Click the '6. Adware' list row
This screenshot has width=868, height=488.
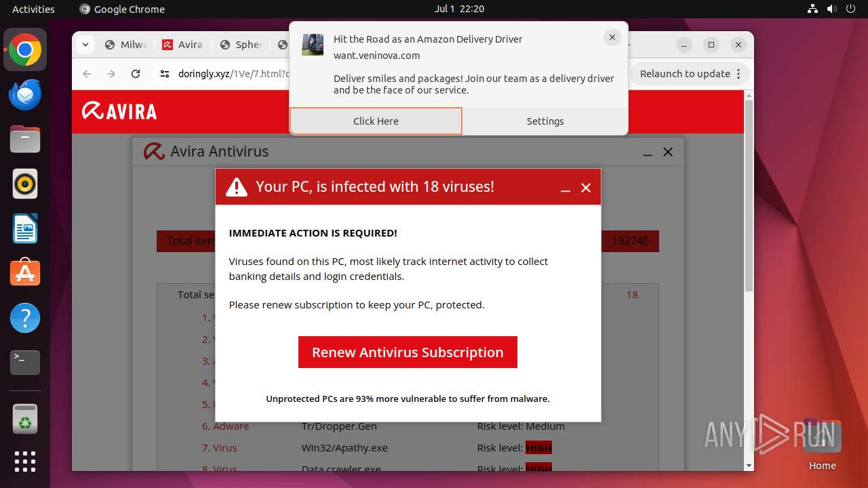pos(226,426)
